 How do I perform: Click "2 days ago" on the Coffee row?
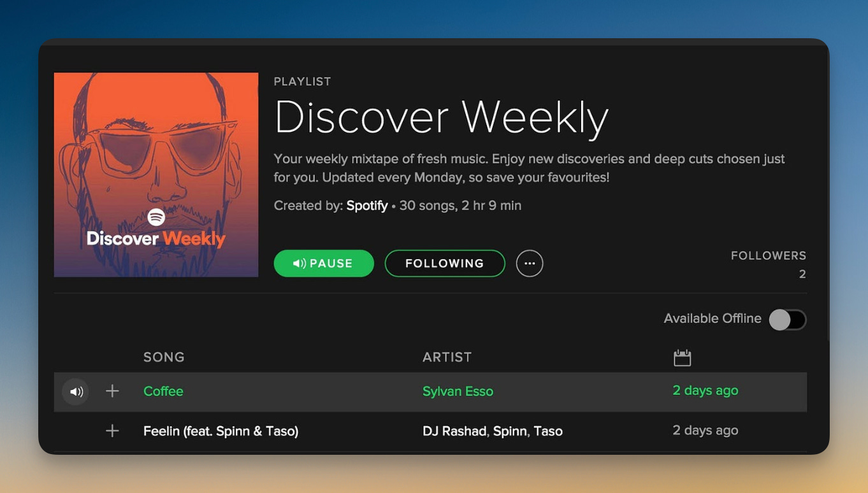tap(705, 390)
